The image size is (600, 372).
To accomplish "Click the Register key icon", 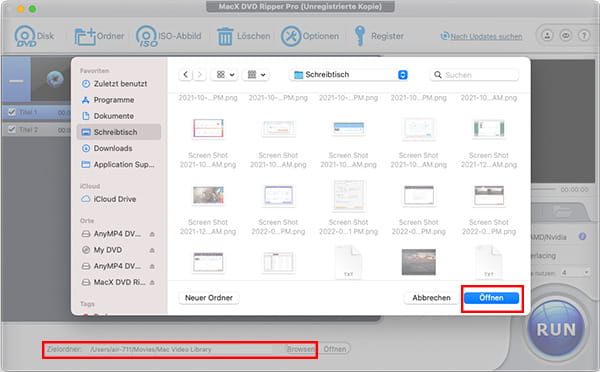I will click(360, 36).
